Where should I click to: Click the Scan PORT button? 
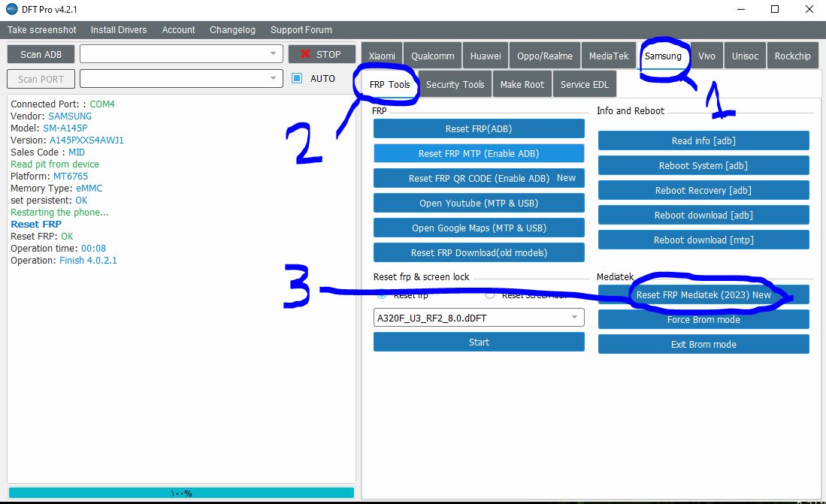coord(41,79)
